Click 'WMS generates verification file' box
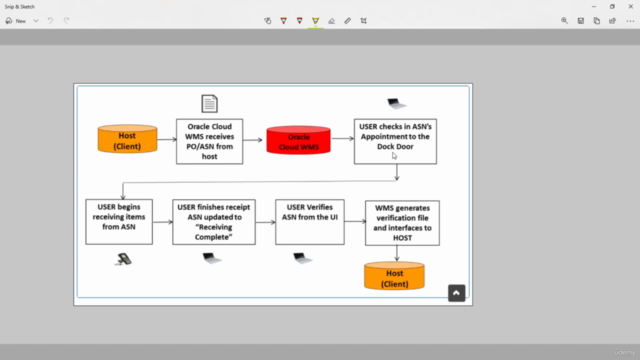 click(x=402, y=223)
